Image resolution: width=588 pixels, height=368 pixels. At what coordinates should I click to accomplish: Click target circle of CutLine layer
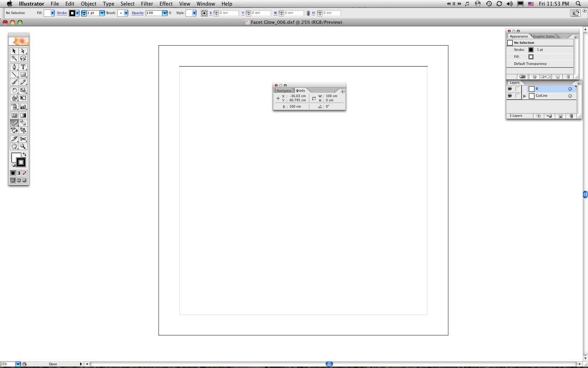pos(570,96)
